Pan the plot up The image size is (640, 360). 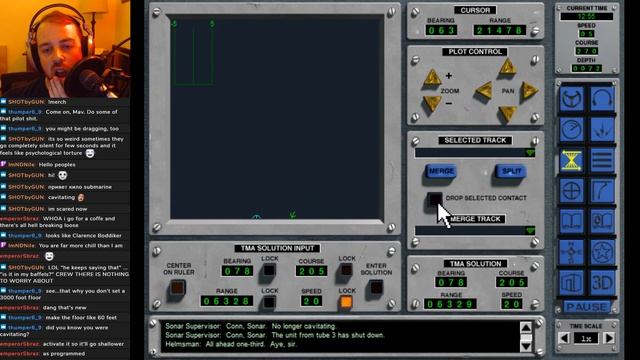[507, 67]
